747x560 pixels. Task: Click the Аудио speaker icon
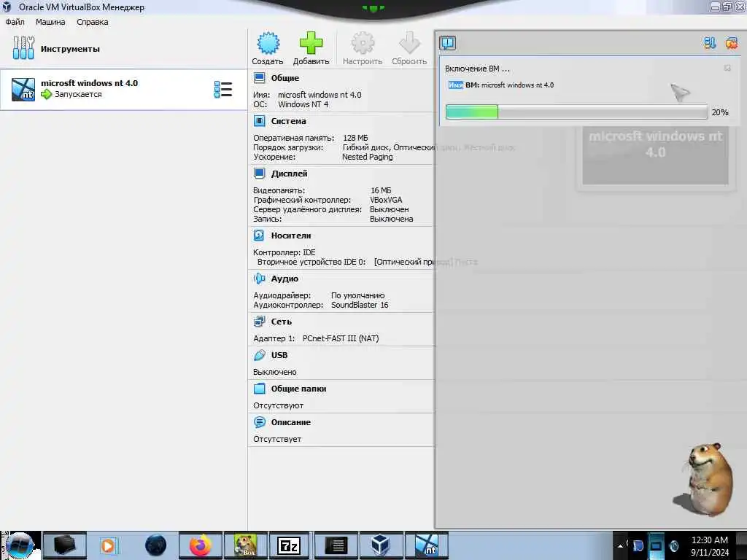point(259,279)
